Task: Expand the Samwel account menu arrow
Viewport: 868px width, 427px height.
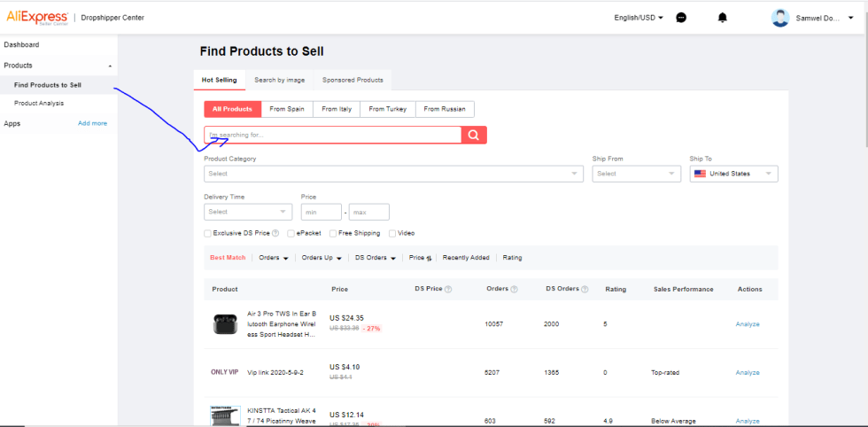Action: coord(851,18)
